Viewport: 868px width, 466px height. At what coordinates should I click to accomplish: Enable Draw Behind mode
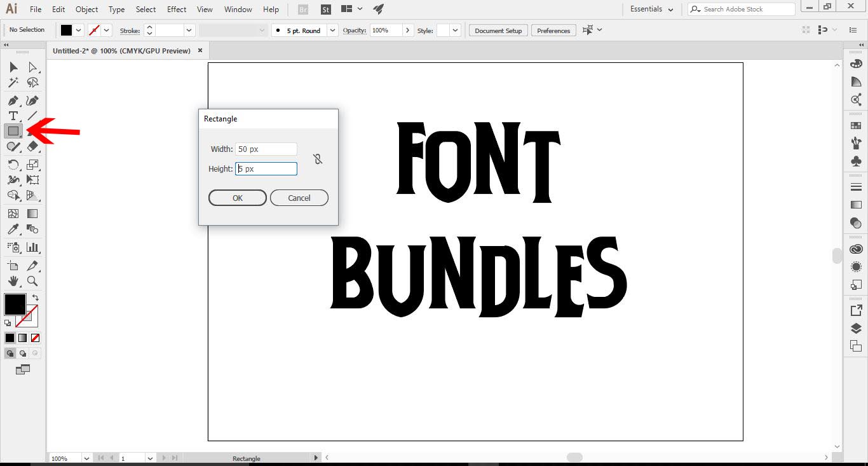click(23, 353)
